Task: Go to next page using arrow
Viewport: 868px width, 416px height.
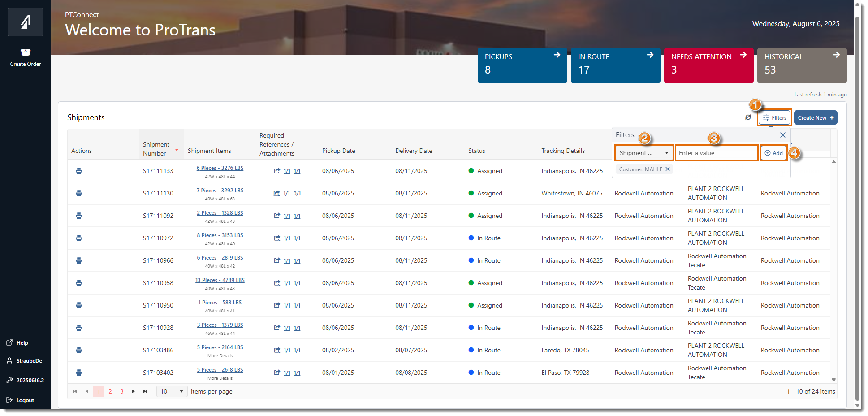Action: [x=134, y=391]
